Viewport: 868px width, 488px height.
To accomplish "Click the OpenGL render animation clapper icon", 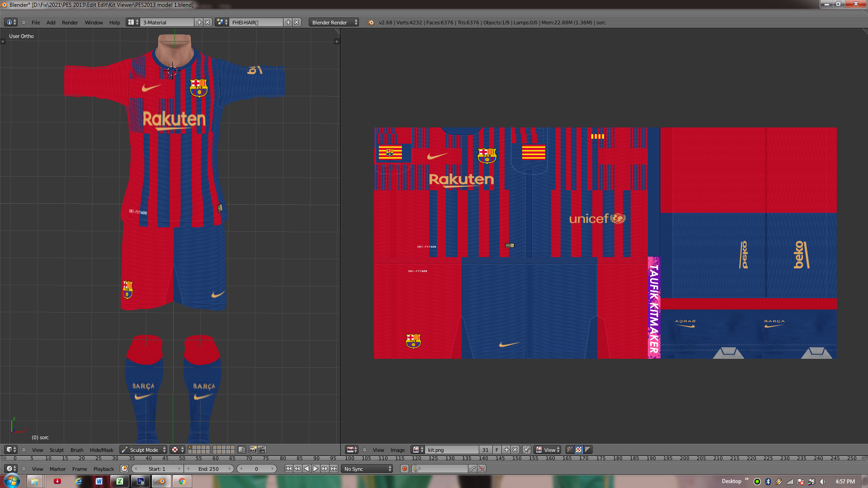I will coord(262,450).
